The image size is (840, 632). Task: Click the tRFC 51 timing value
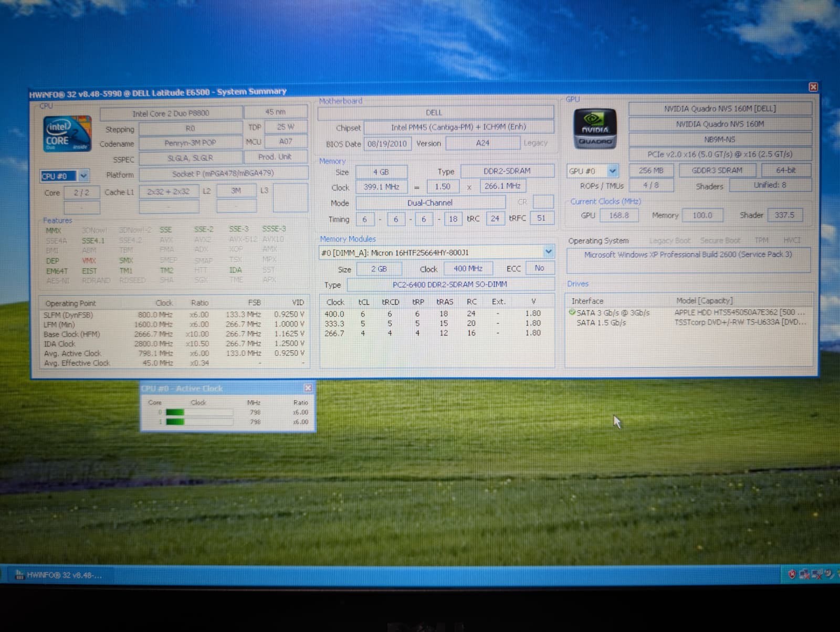click(x=542, y=218)
